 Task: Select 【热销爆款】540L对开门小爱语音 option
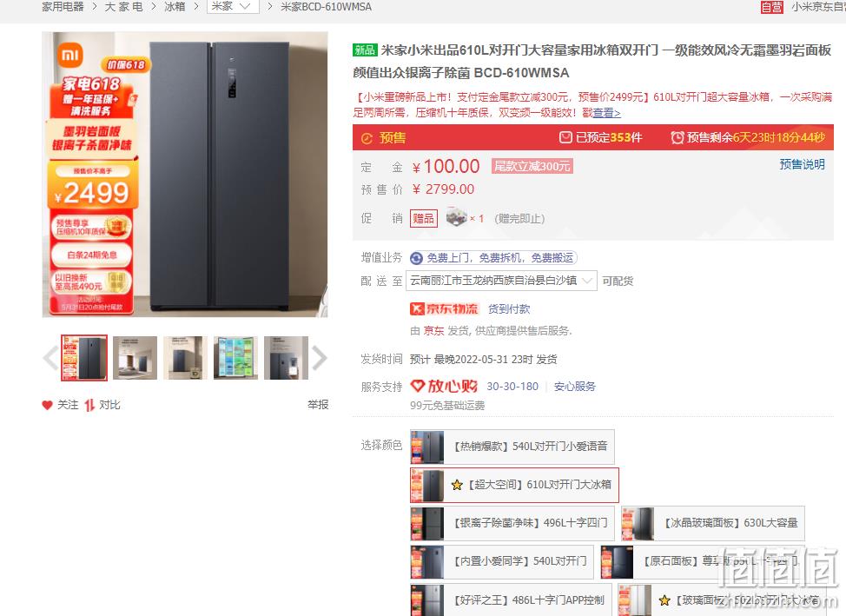point(512,447)
